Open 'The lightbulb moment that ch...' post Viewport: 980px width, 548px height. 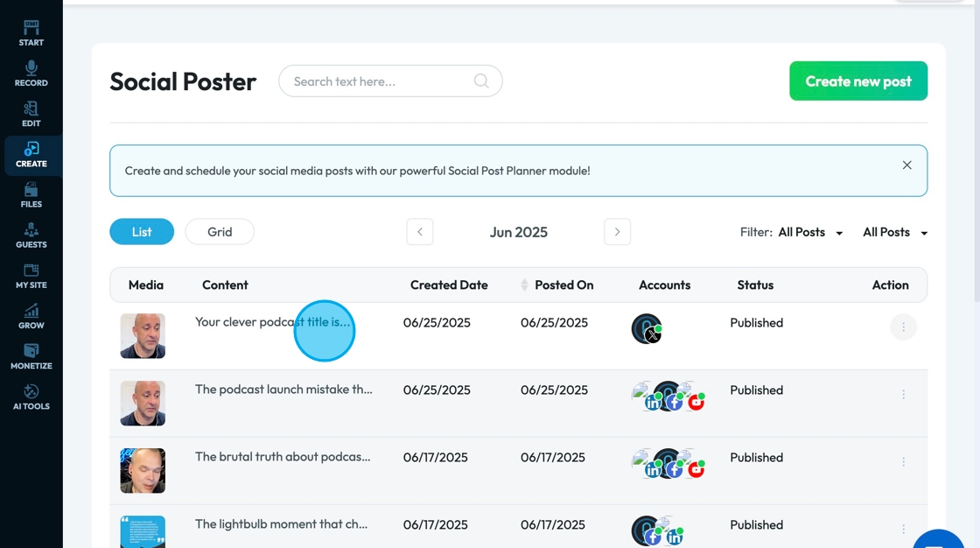[x=281, y=524]
